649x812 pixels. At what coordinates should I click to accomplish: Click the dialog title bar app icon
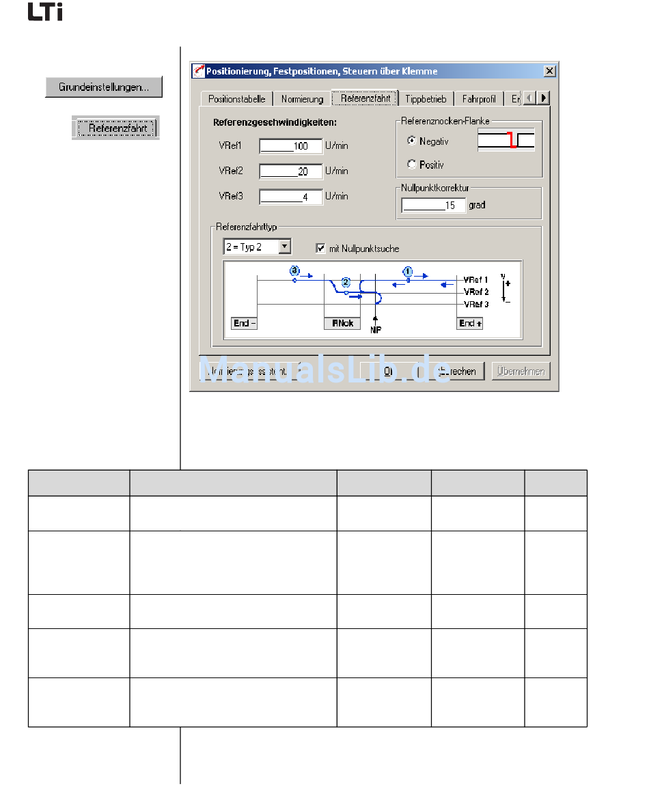(x=198, y=71)
